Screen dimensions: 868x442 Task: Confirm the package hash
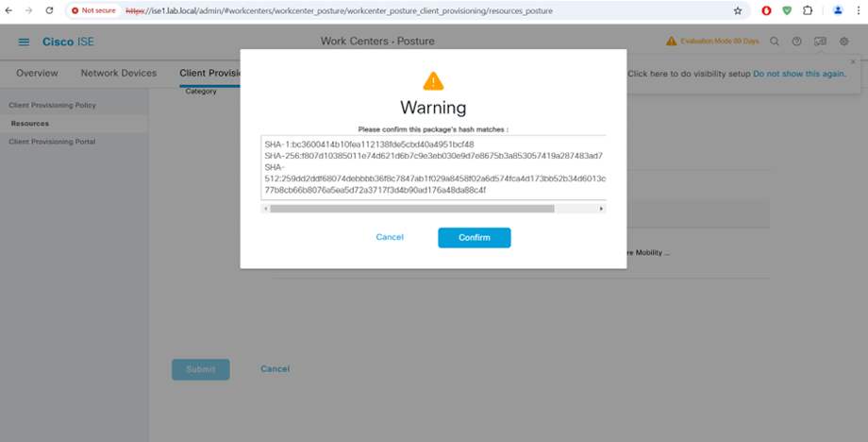click(x=475, y=238)
